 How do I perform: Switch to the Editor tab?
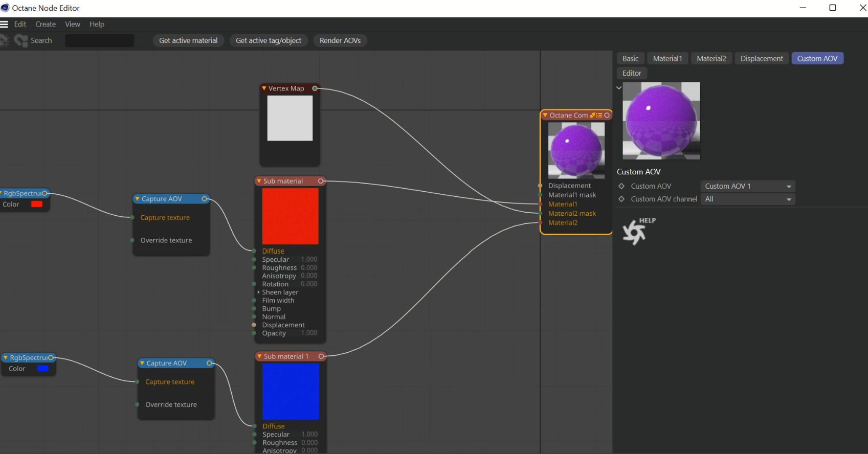click(632, 73)
